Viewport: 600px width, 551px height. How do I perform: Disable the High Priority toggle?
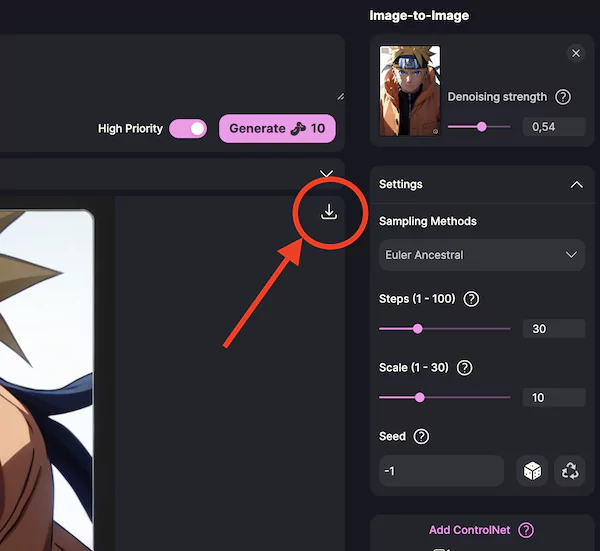tap(188, 129)
